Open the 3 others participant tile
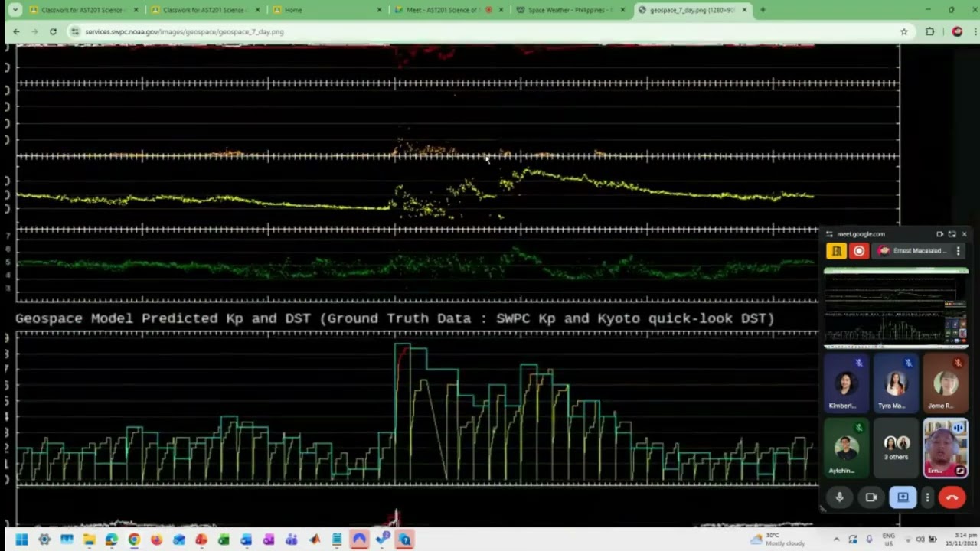Viewport: 980px width, 551px height. [x=896, y=448]
